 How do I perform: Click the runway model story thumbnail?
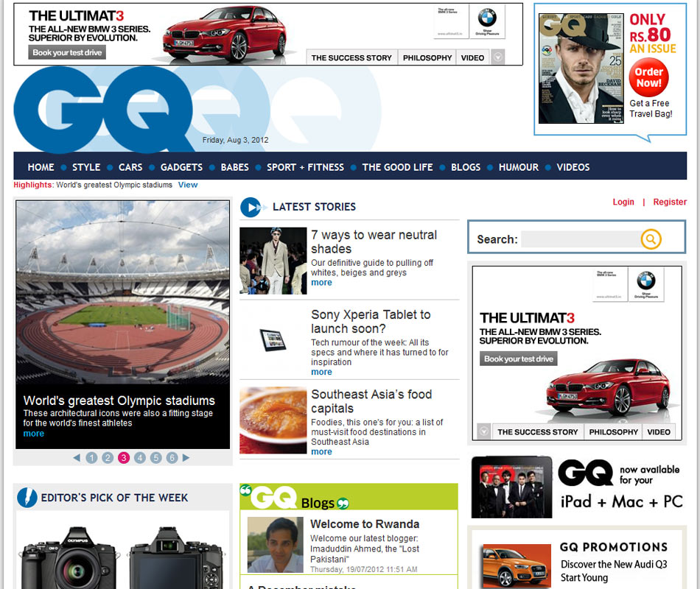(x=273, y=261)
